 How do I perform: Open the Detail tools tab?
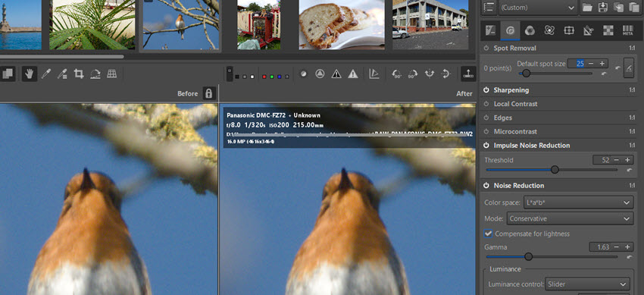point(510,30)
